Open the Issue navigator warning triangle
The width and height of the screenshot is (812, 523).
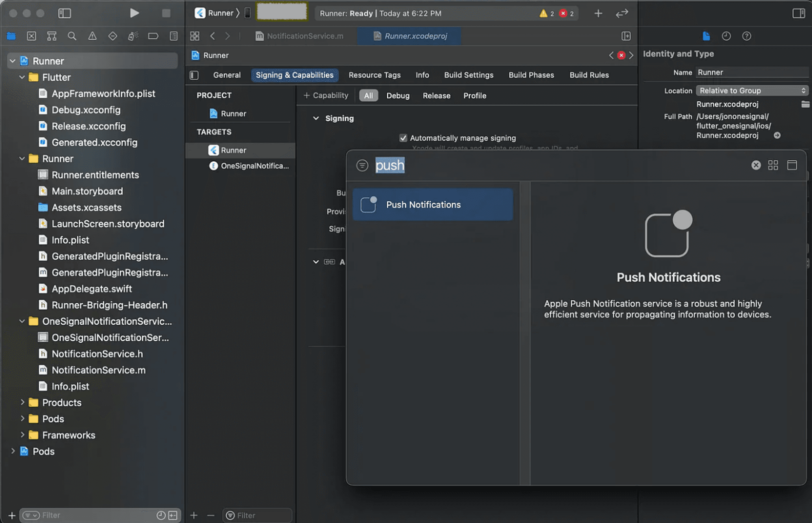(93, 36)
